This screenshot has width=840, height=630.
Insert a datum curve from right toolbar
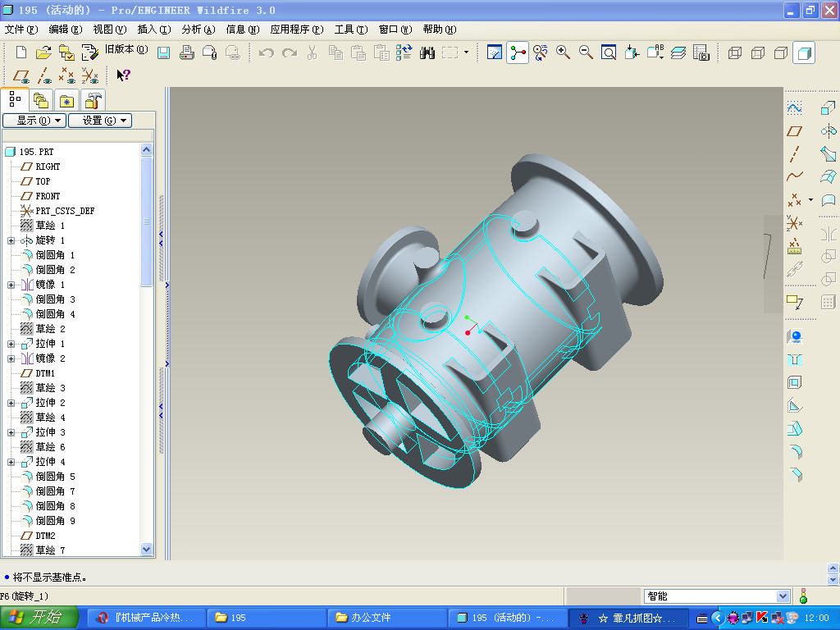pos(794,177)
